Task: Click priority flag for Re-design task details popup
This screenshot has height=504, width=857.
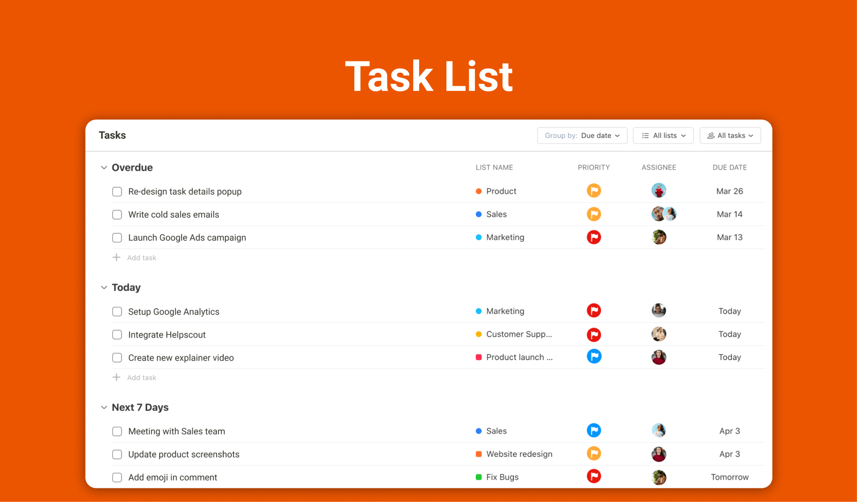Action: pyautogui.click(x=594, y=190)
